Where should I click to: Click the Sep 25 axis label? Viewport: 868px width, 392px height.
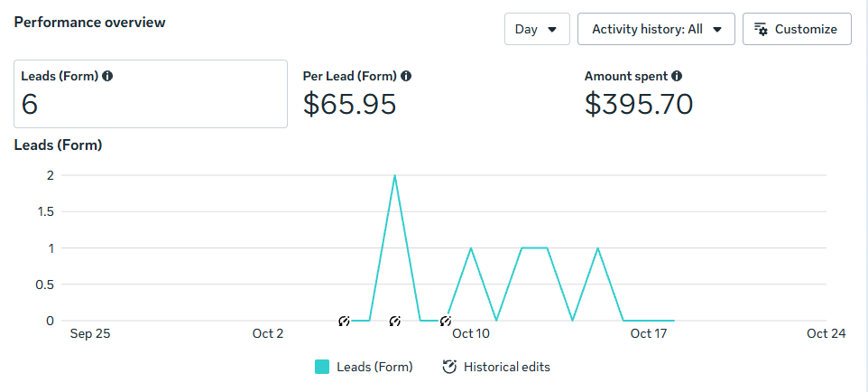click(89, 333)
